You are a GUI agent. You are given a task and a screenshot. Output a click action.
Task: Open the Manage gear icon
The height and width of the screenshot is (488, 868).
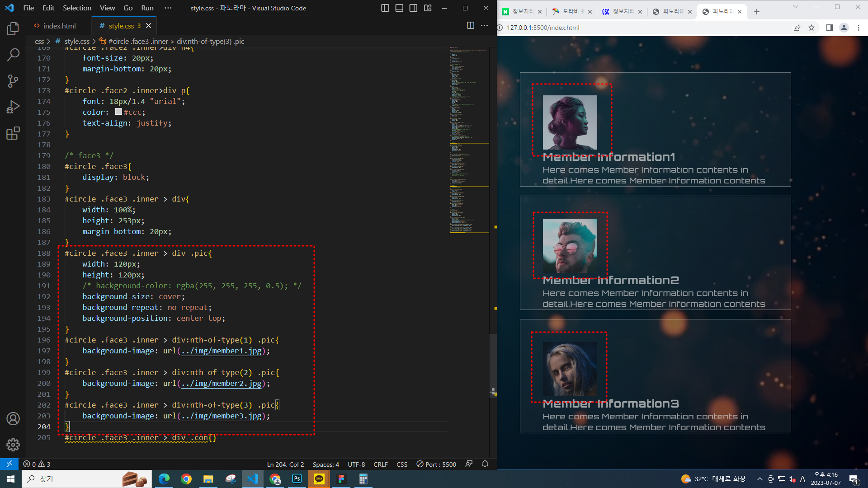point(13,445)
